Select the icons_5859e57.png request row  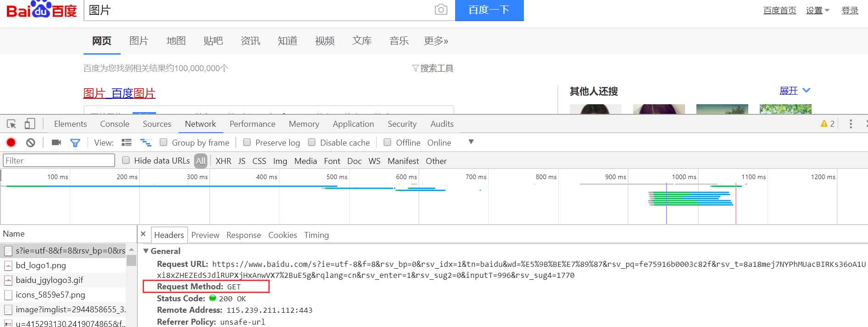63,295
